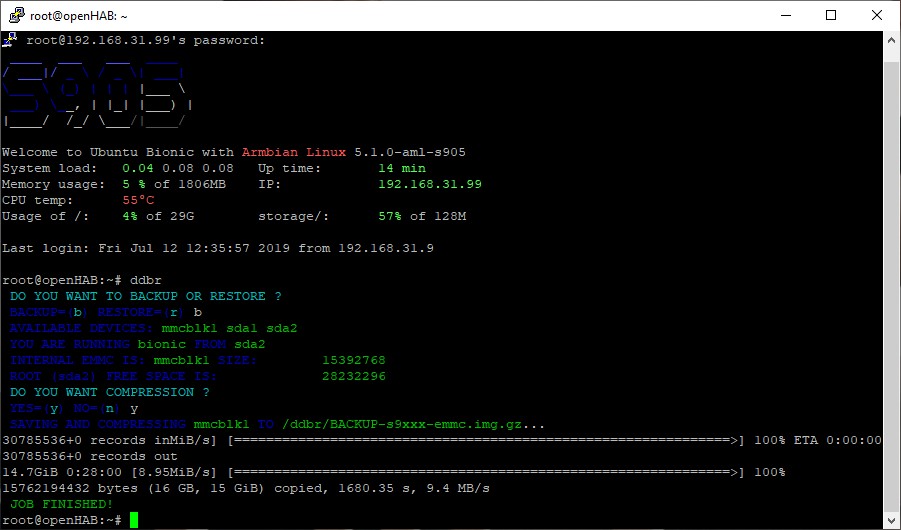
Task: Click transfer stats '14.7GiB 0:28:00'
Action: (62, 473)
